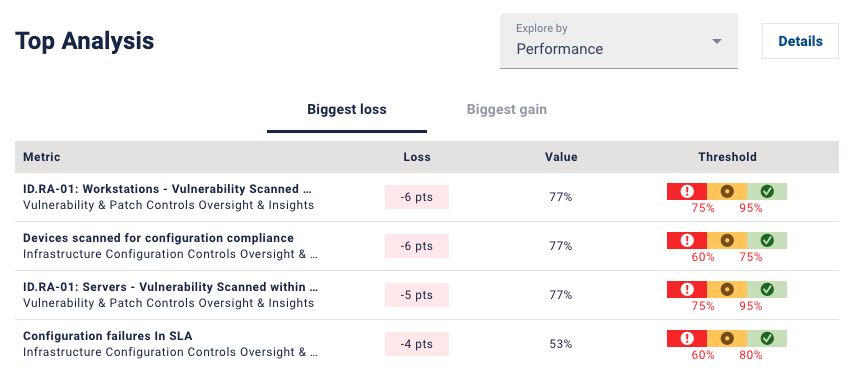852x385 pixels.
Task: Click the -6 pts loss badge for Workstations
Action: pyautogui.click(x=417, y=197)
